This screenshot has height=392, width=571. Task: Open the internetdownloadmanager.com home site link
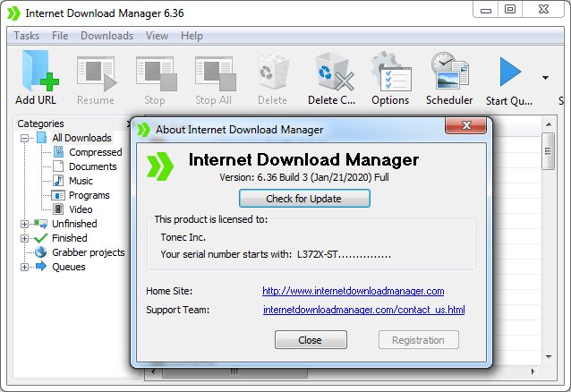pyautogui.click(x=354, y=291)
